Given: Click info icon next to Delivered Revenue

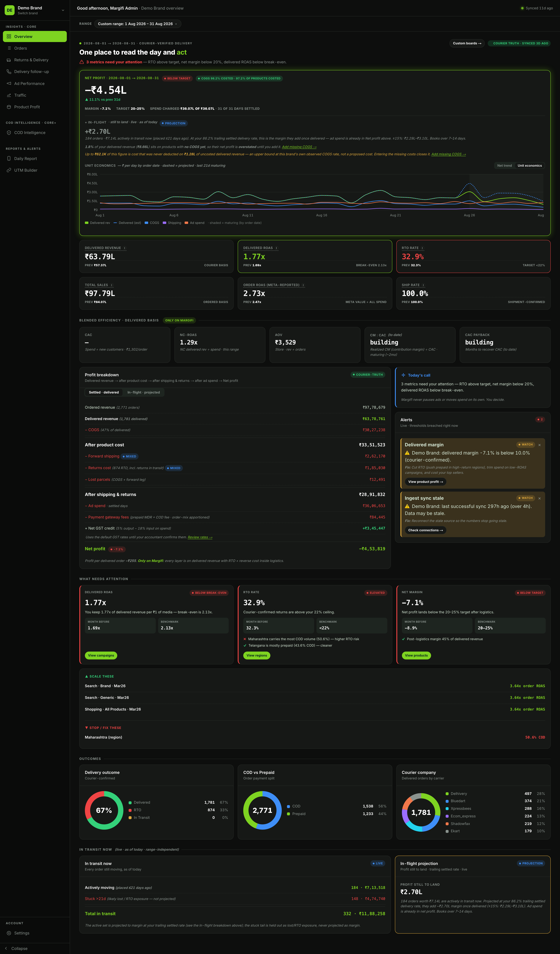Looking at the screenshot, I should coord(125,248).
